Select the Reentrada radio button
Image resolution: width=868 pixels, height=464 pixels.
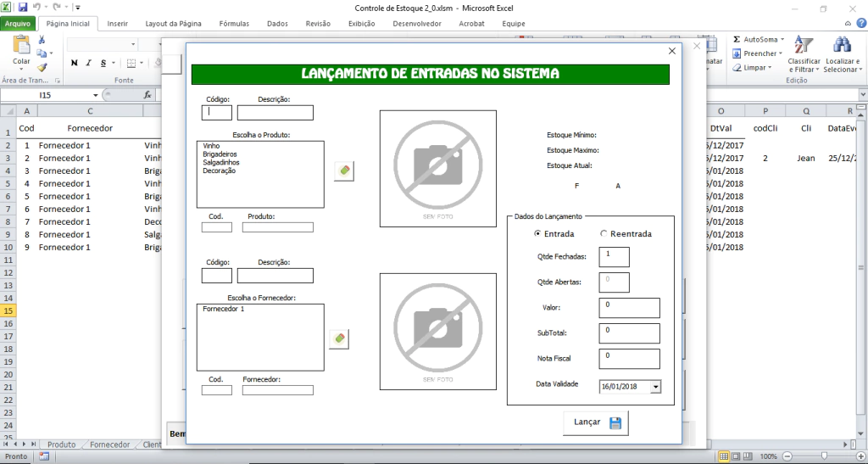click(604, 233)
